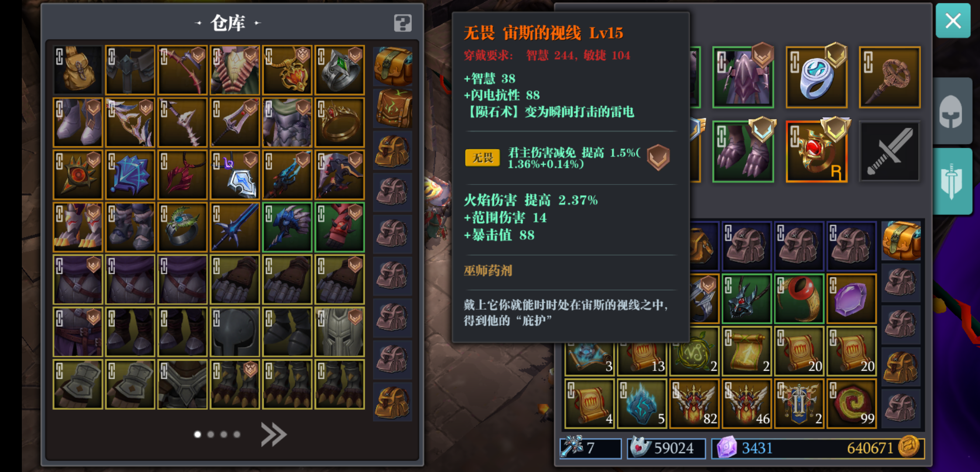Switch to the sword-and-shield tab
This screenshot has width=980, height=472.
pyautogui.click(x=952, y=181)
